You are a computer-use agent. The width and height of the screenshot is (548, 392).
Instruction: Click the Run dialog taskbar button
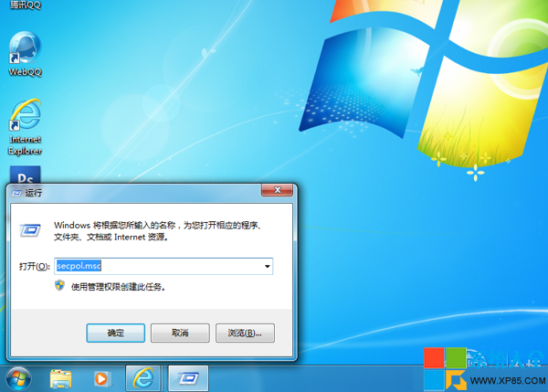point(188,378)
